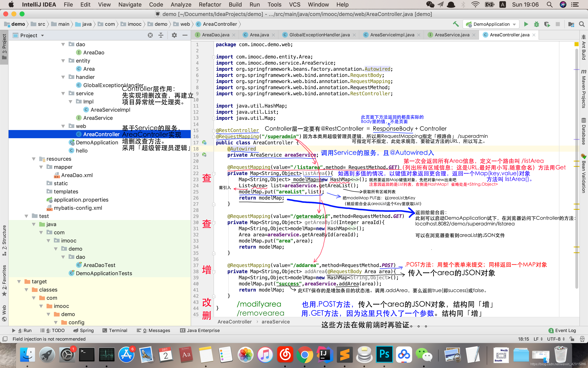Image resolution: width=588 pixels, height=368 pixels.
Task: Switch to GlobalExceptionHandler.java tab
Action: (319, 35)
